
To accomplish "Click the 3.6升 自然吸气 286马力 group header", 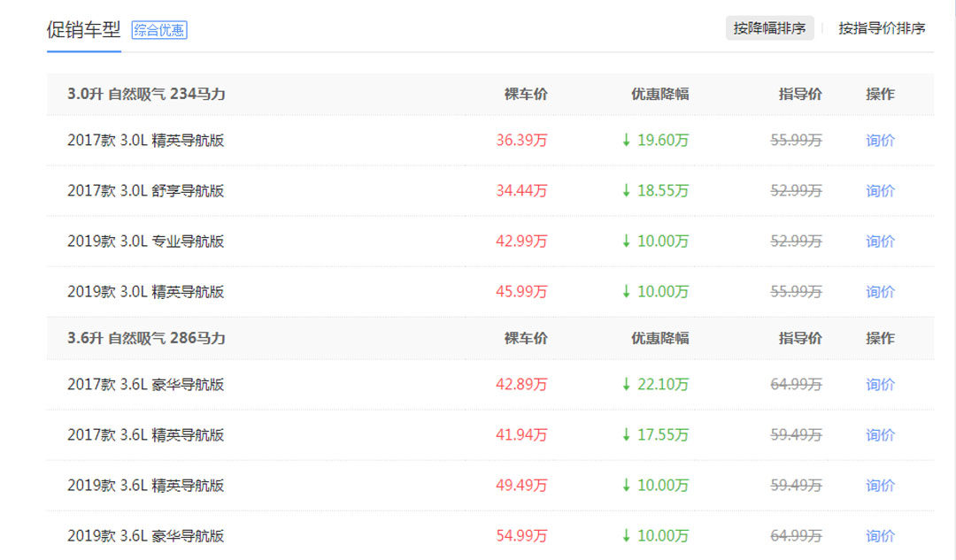I will click(x=146, y=338).
